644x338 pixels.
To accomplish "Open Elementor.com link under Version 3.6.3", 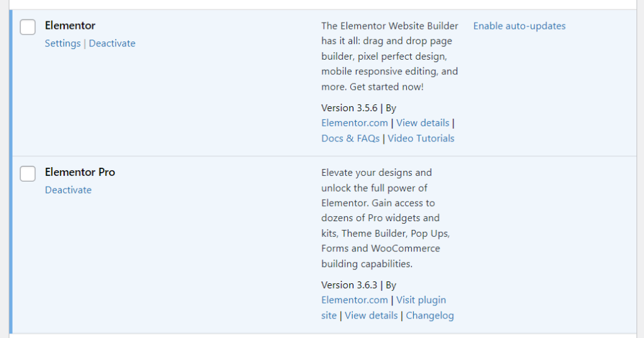I will click(354, 300).
